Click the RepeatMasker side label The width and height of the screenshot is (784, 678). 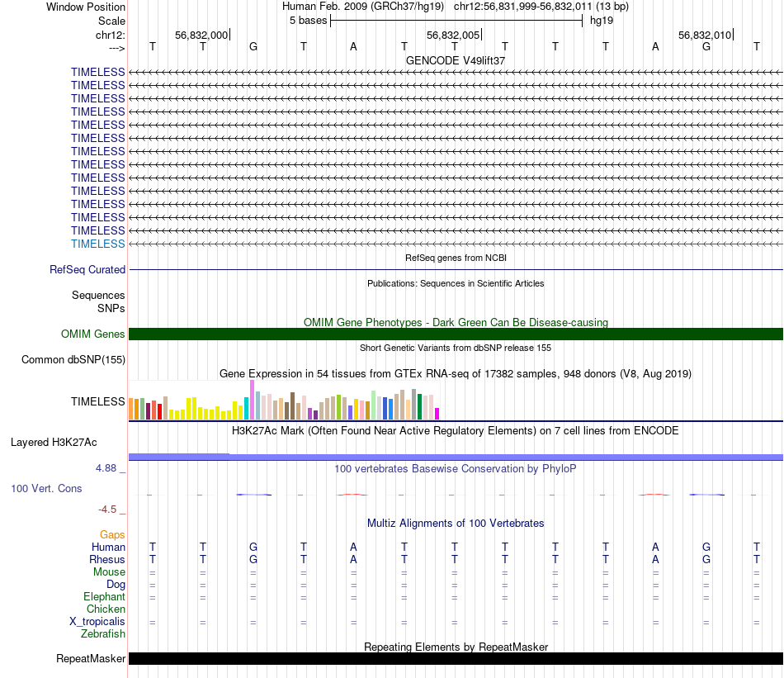pos(91,658)
